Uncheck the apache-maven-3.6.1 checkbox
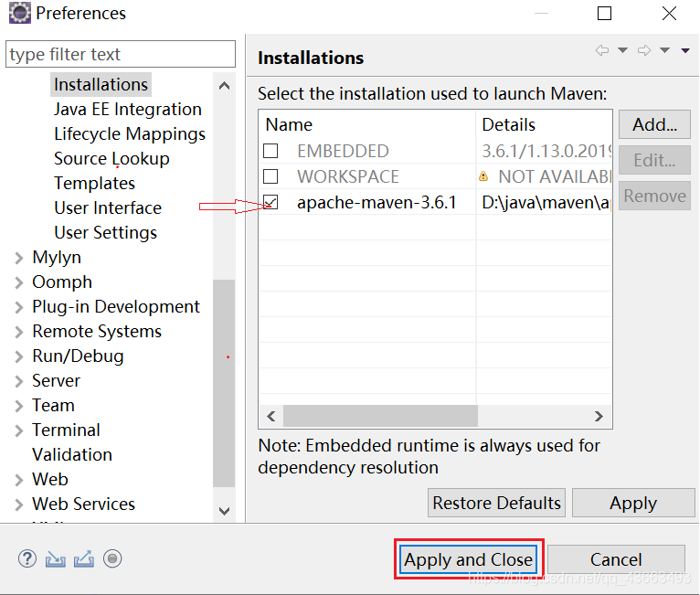 point(270,202)
